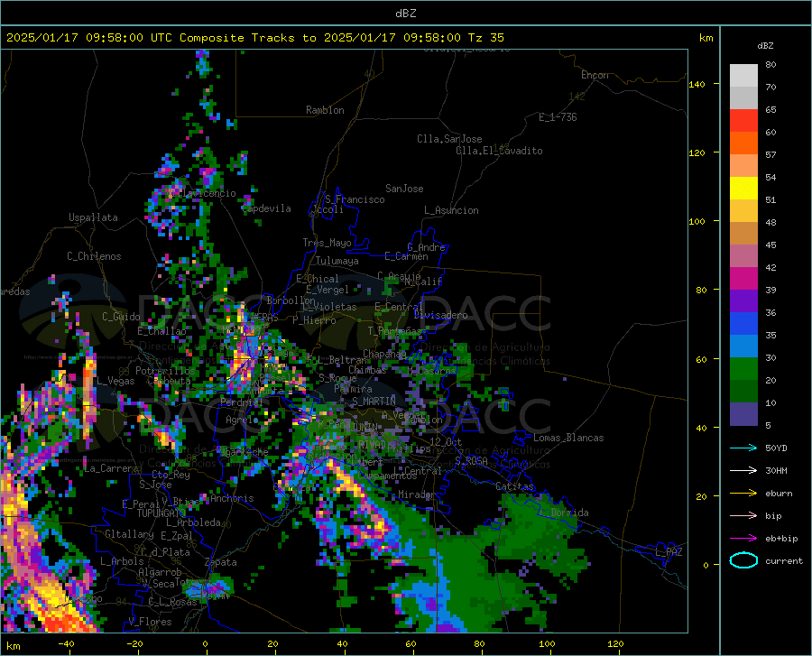The width and height of the screenshot is (812, 656).
Task: Click the 'Potrerillos' map label
Action: pos(165,371)
